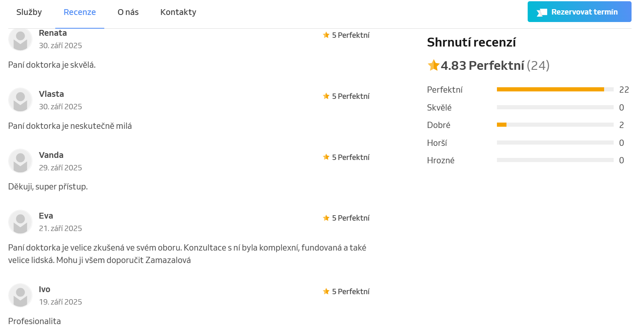
Task: Click the star icon beside 4.83 Perfektní
Action: [433, 65]
